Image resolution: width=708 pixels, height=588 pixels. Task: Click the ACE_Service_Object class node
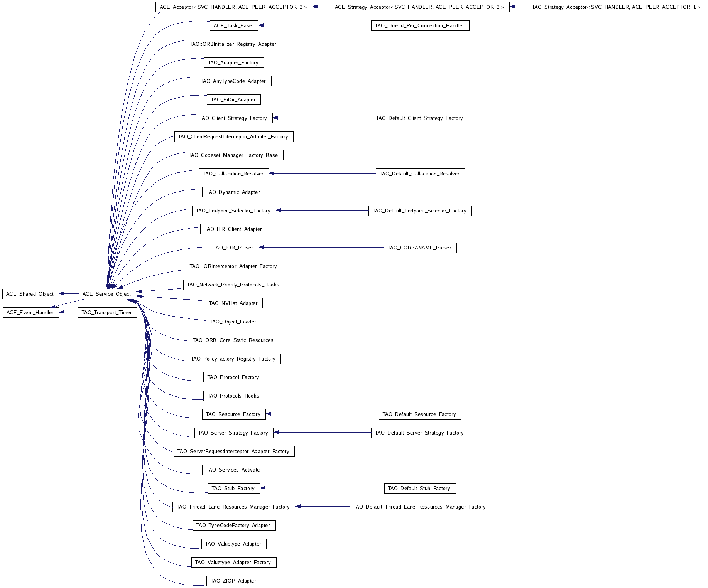107,294
